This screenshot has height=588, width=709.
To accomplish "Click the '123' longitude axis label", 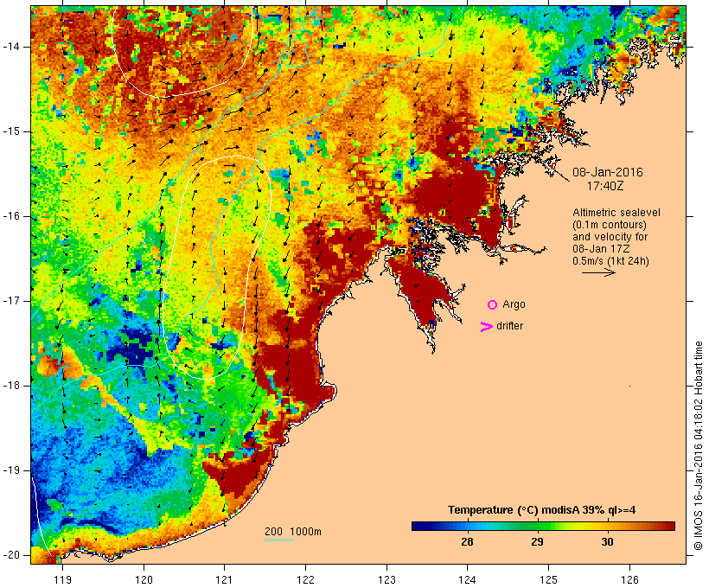I will [x=386, y=580].
